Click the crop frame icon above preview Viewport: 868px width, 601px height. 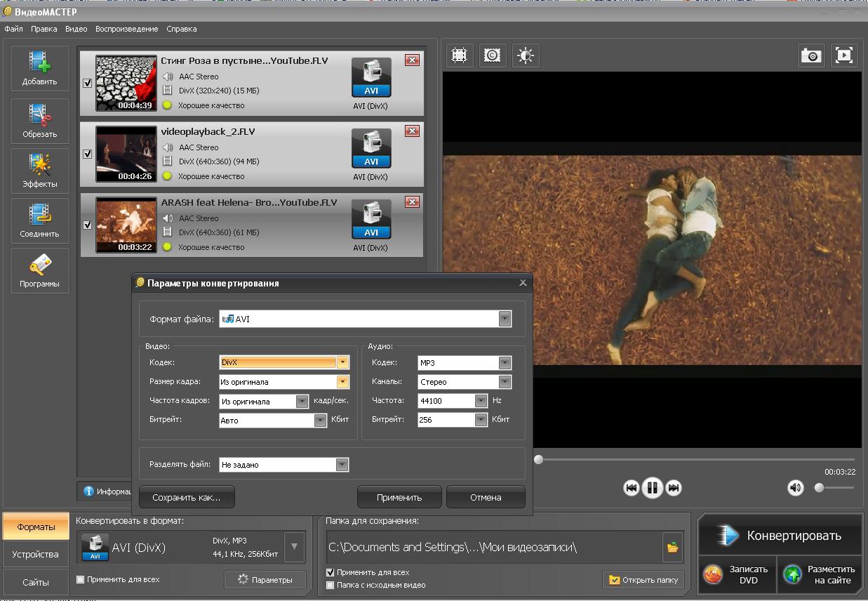[x=459, y=55]
